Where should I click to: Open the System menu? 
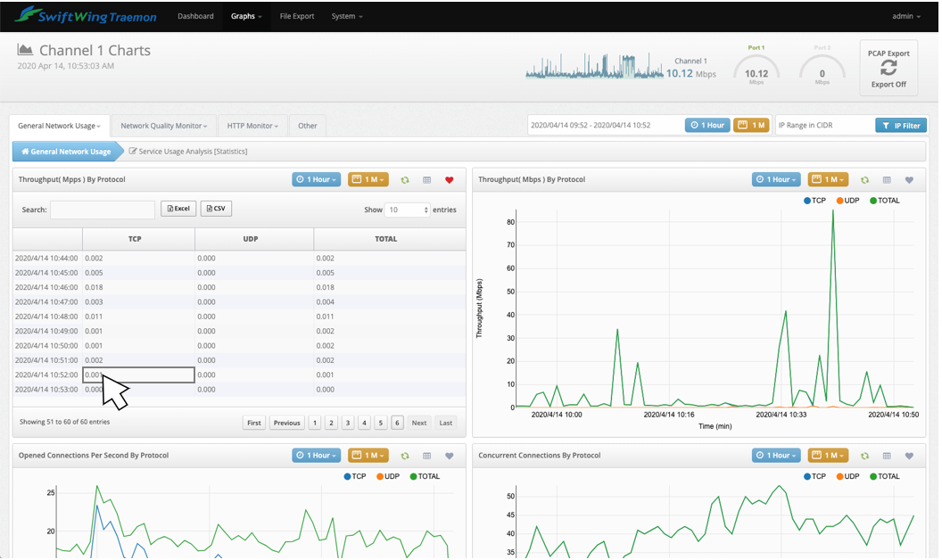(347, 16)
